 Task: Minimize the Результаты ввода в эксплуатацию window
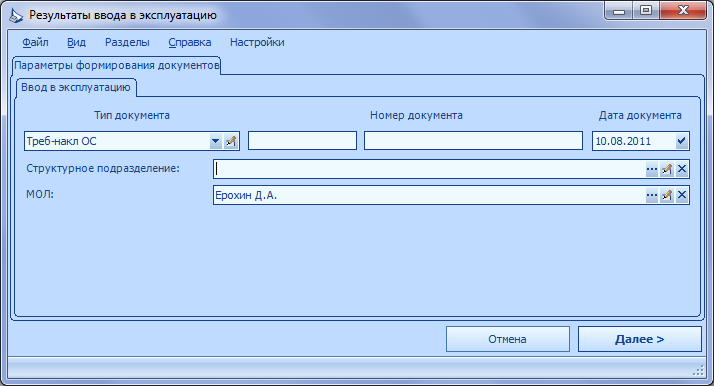[x=619, y=11]
